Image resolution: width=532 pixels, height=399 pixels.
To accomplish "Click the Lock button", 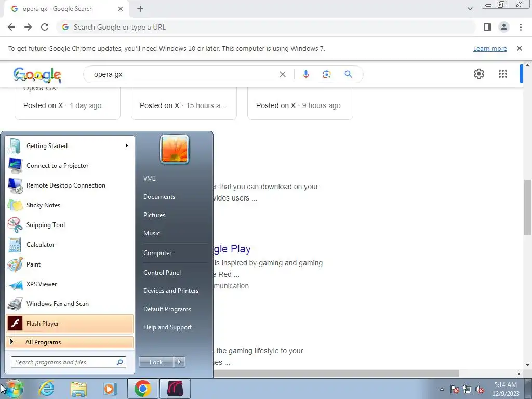I will pyautogui.click(x=156, y=362).
